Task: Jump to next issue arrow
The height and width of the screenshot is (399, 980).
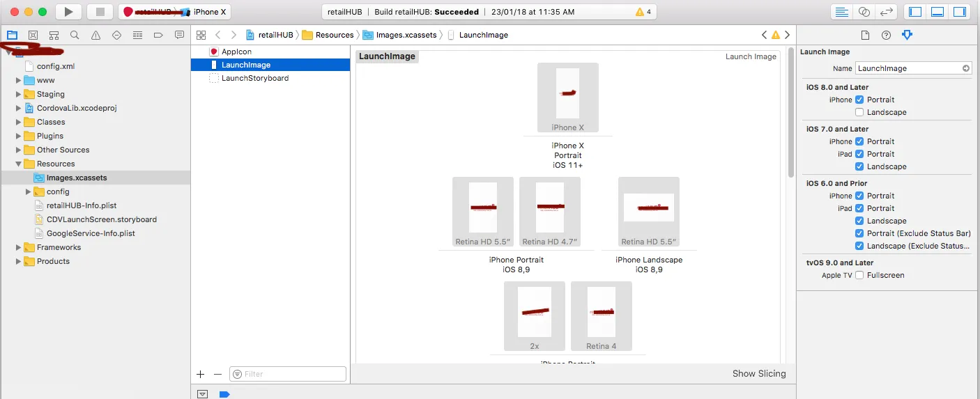Action: tap(787, 35)
